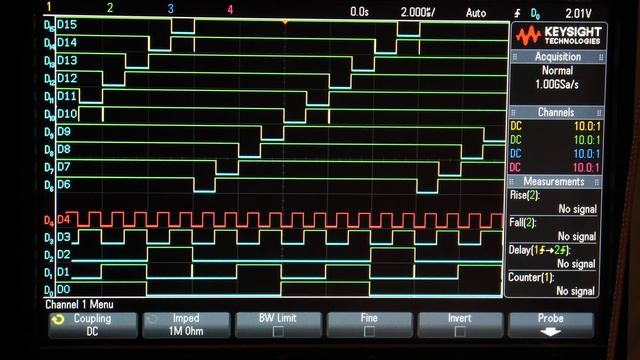Viewport: 640px width, 360px height.
Task: Select the D0 digital channel label
Action: pos(64,289)
